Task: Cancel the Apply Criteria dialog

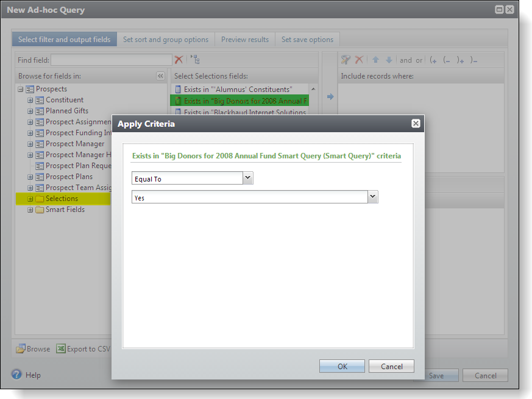Action: pos(391,366)
